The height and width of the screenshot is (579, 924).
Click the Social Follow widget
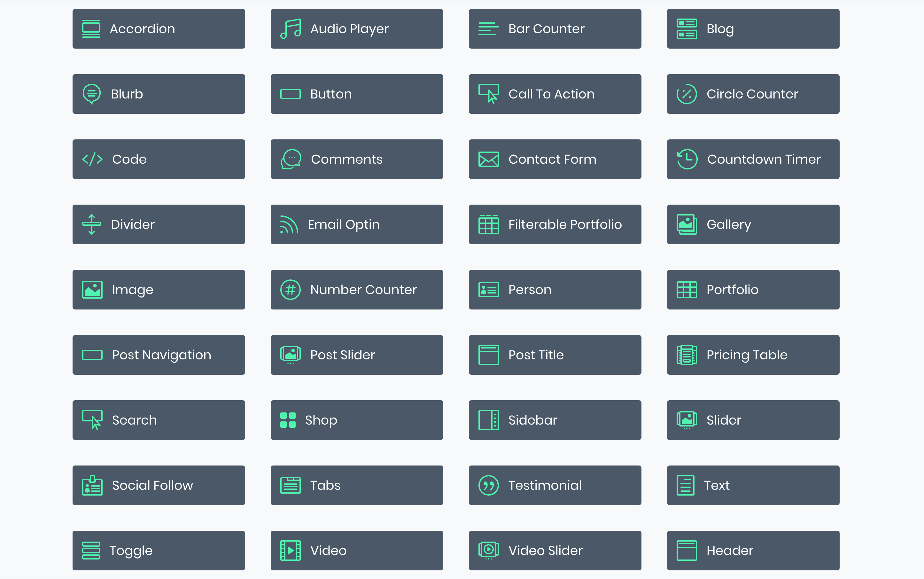tap(159, 485)
